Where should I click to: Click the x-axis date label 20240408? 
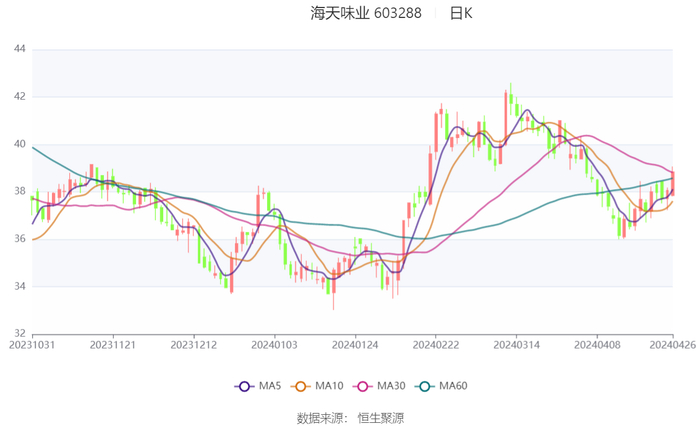[597, 345]
